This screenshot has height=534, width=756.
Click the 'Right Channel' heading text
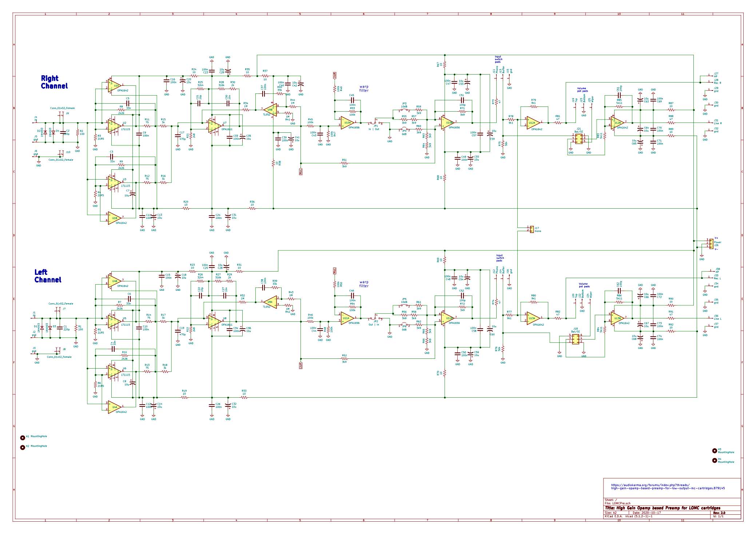(54, 82)
